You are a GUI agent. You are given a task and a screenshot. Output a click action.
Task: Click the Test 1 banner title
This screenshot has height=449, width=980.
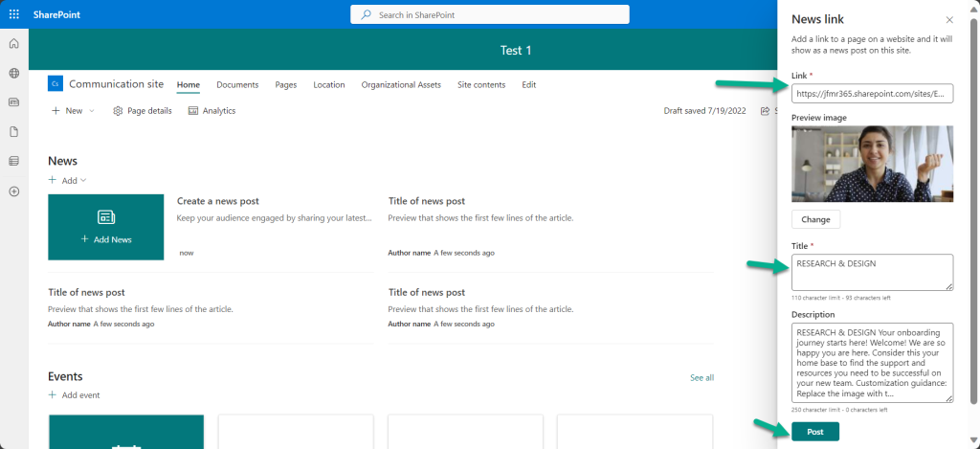point(516,51)
